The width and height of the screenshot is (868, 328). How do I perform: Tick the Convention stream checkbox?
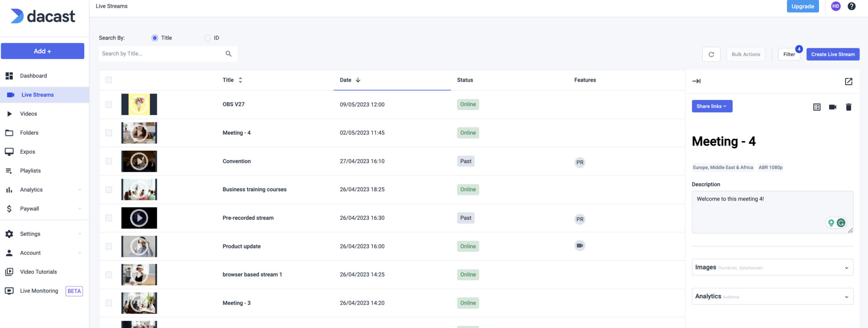pos(109,161)
